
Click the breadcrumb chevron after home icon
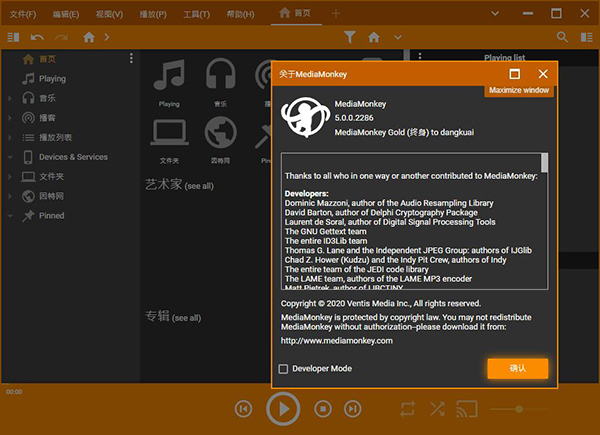[x=107, y=37]
